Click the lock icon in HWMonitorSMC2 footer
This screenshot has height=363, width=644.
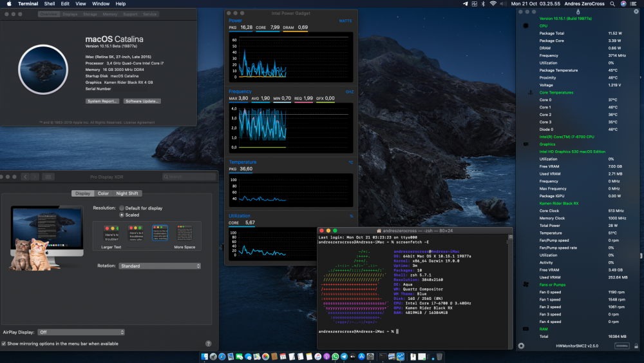point(636,346)
